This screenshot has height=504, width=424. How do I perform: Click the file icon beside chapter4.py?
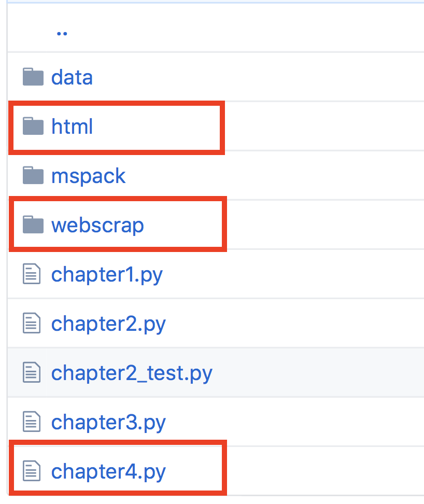[x=32, y=471]
